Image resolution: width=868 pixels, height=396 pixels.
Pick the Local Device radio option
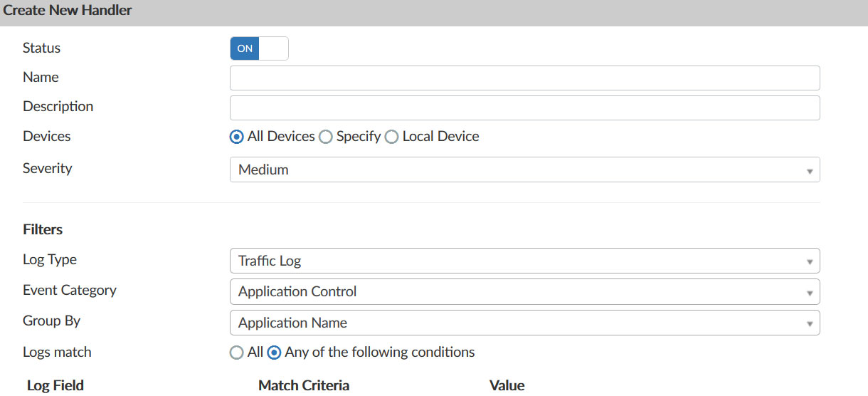pyautogui.click(x=391, y=137)
